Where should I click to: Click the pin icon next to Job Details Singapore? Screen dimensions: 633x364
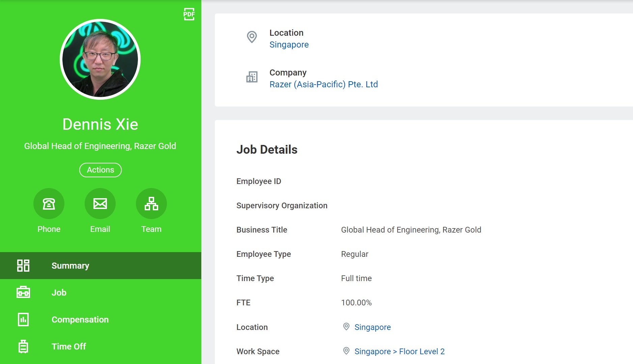[346, 327]
